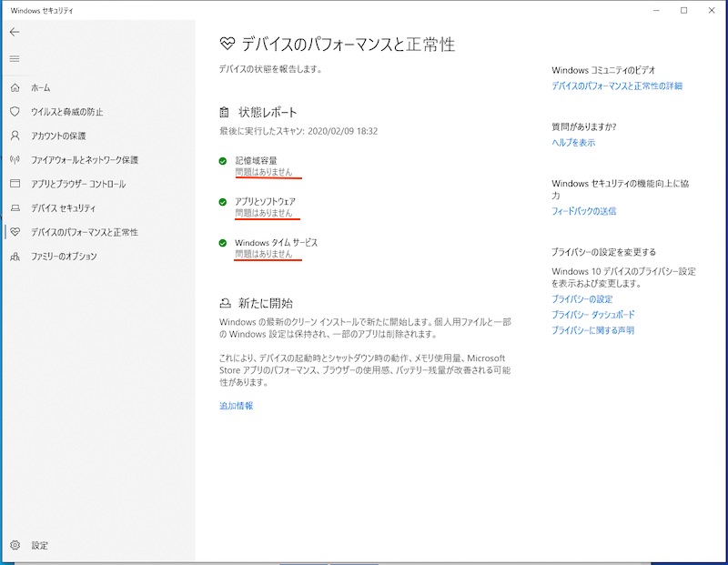The height and width of the screenshot is (565, 728).
Task: Click the heart icon in page heading
Action: (227, 44)
